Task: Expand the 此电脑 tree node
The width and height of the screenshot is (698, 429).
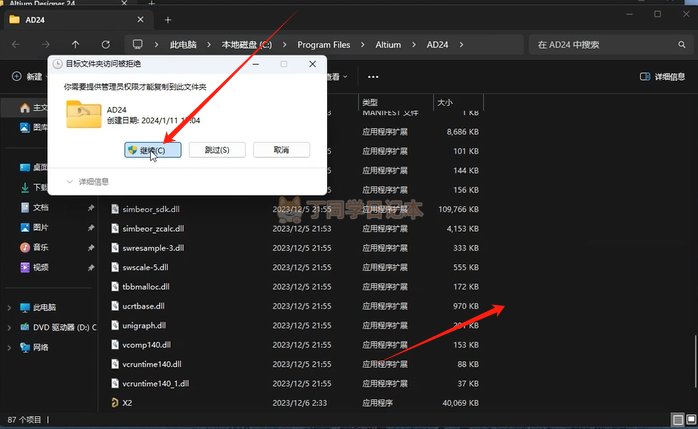Action: tap(10, 307)
